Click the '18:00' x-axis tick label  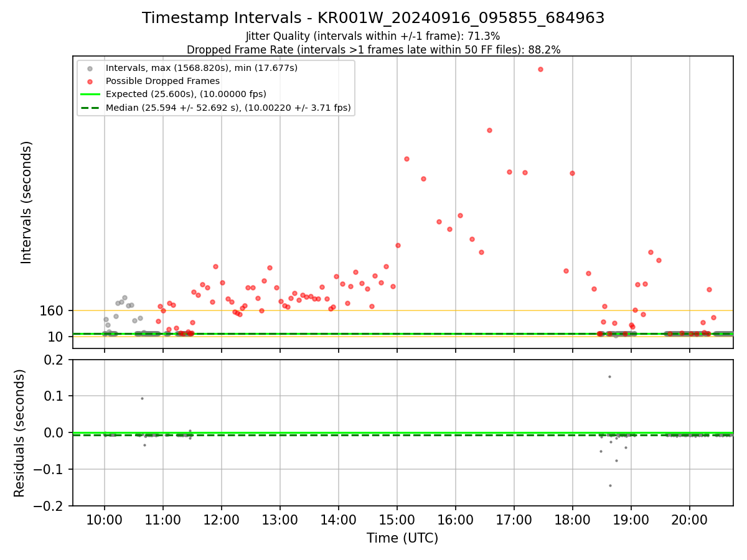tap(572, 520)
